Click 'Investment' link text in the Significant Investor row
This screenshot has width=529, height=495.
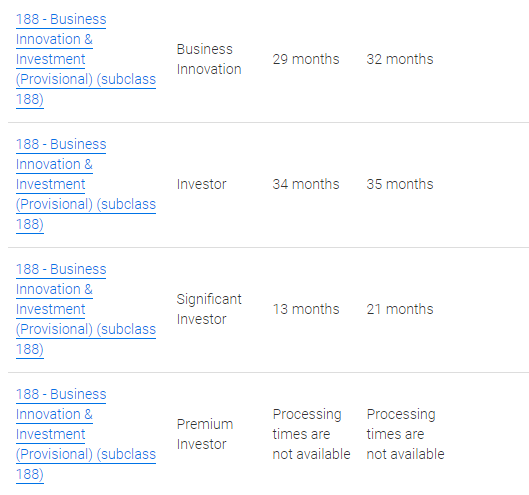coord(51,309)
